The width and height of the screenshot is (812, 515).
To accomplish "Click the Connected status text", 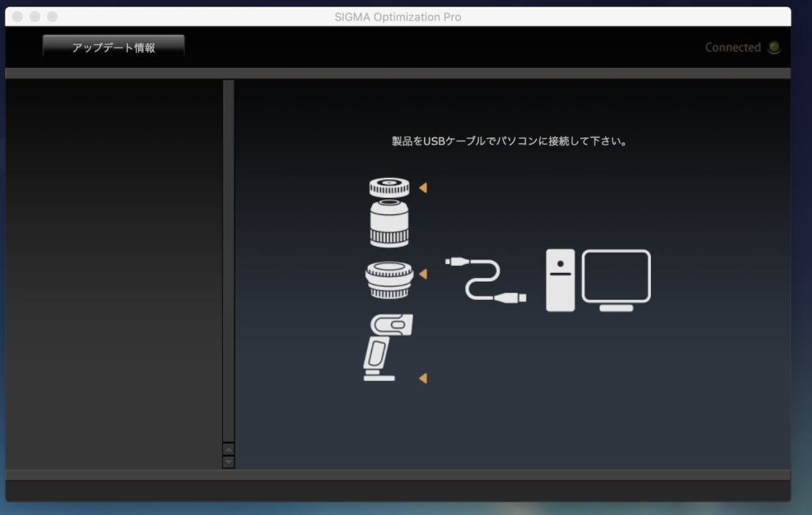I will click(733, 48).
